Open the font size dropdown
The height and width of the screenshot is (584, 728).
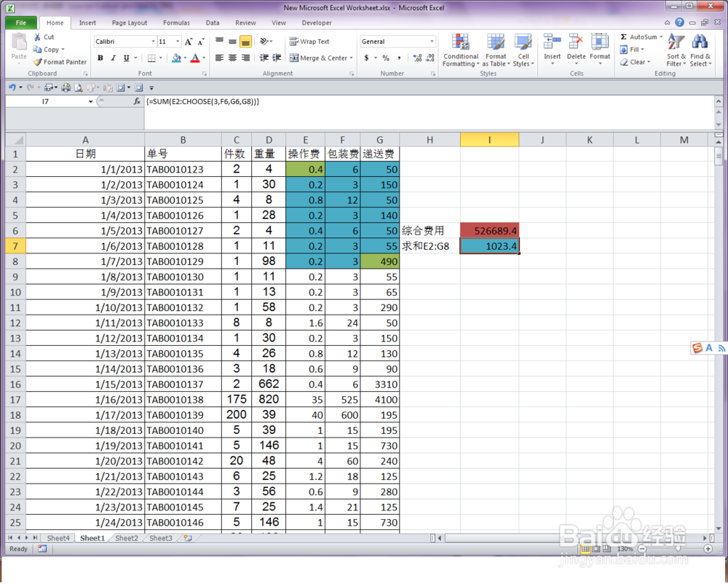coord(178,42)
